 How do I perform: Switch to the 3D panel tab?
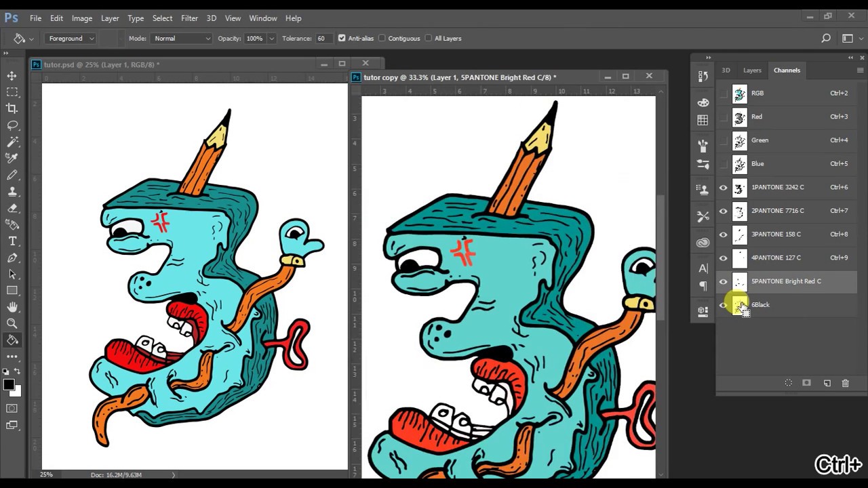click(726, 70)
